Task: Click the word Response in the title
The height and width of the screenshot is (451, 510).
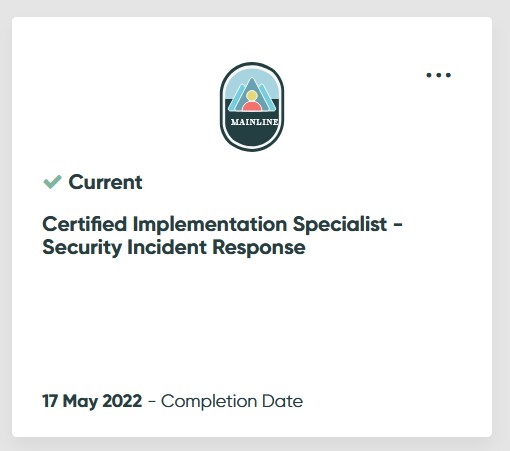Action: point(259,248)
